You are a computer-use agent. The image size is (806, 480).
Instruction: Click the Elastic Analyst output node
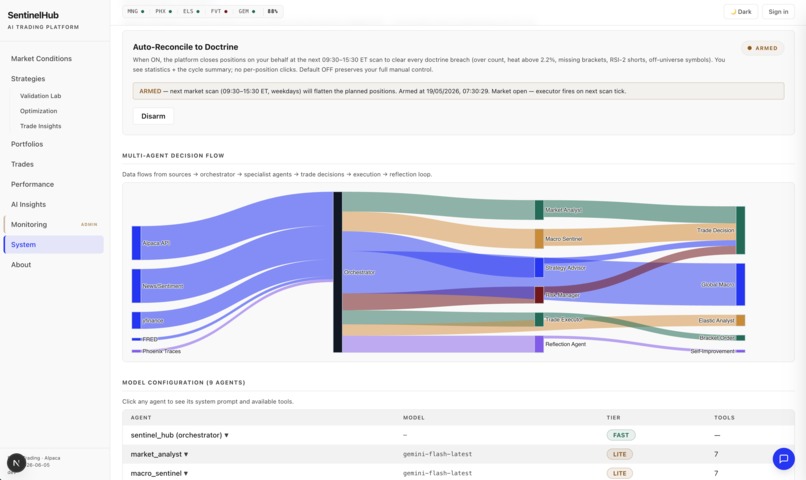click(741, 320)
